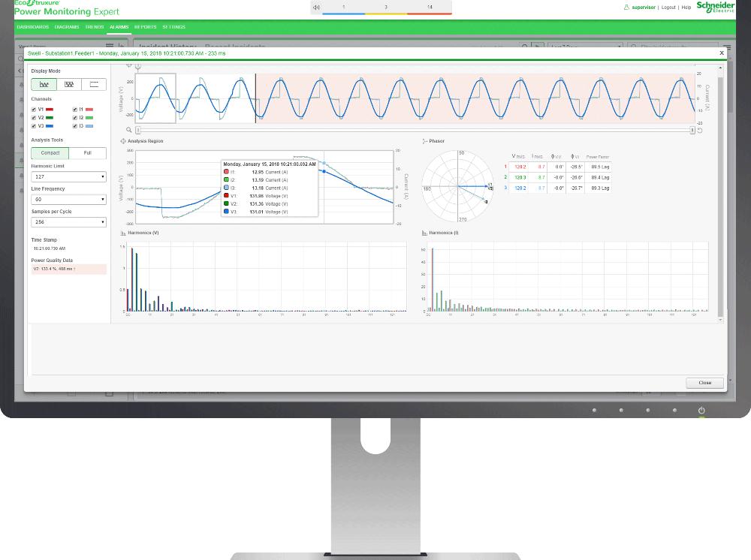Click the Logout link
This screenshot has height=560, width=751.
pyautogui.click(x=668, y=8)
